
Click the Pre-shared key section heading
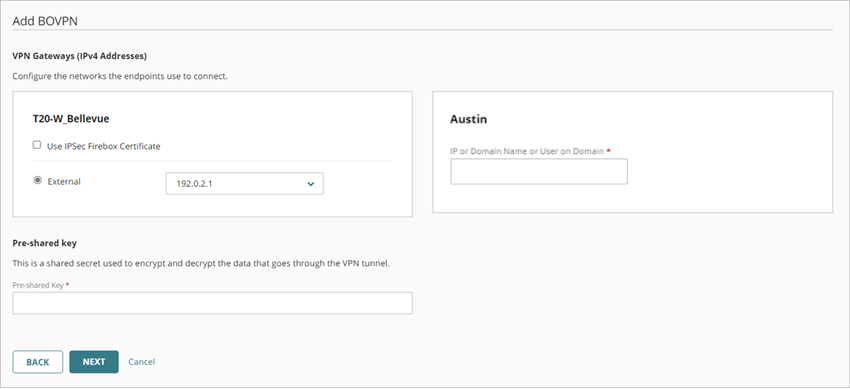point(44,243)
